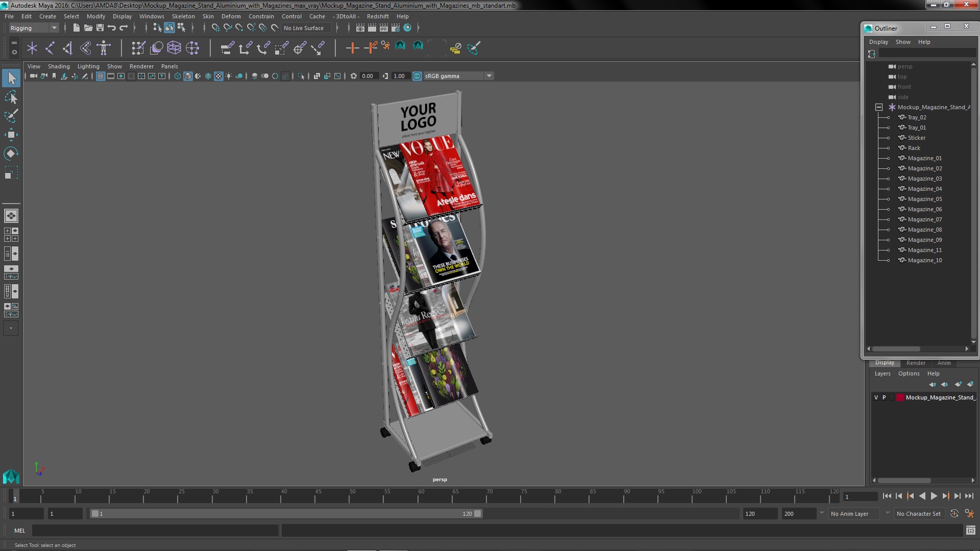Go to start of playback range

click(887, 496)
